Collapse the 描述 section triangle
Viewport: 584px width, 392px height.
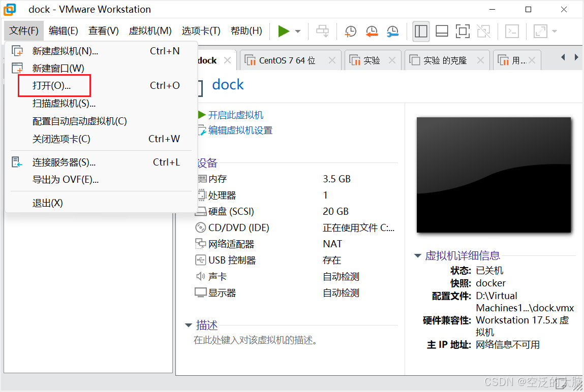click(189, 325)
